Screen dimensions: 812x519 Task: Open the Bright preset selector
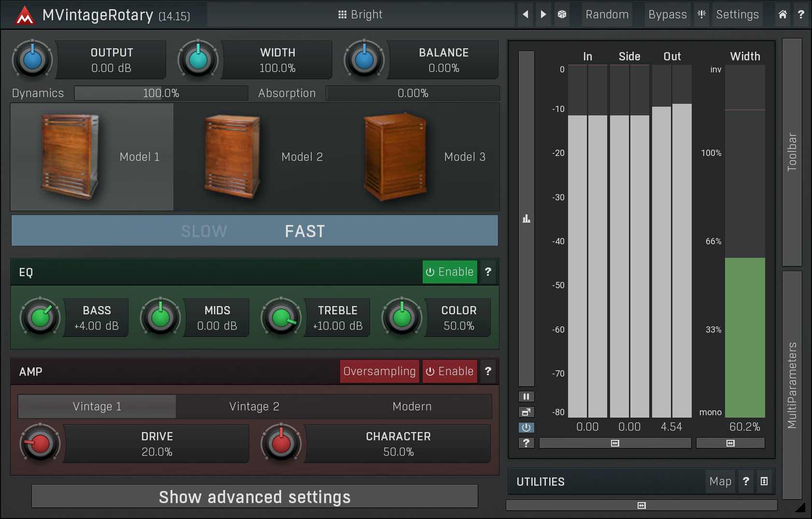[360, 14]
